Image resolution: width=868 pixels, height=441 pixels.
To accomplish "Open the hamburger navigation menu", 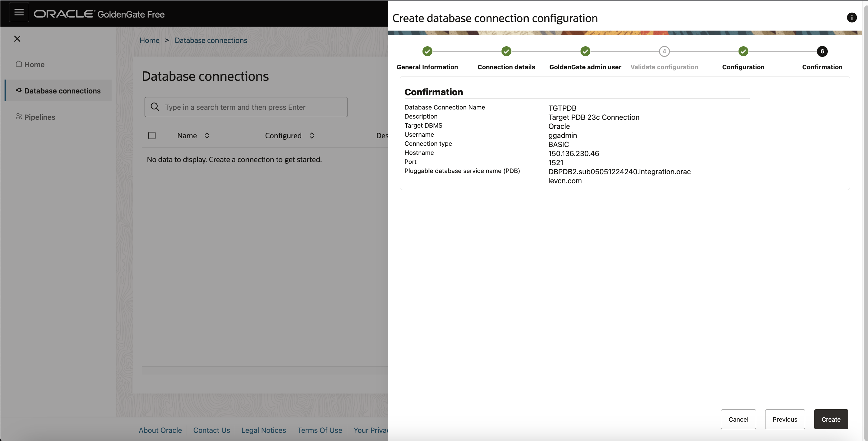I will coord(19,13).
